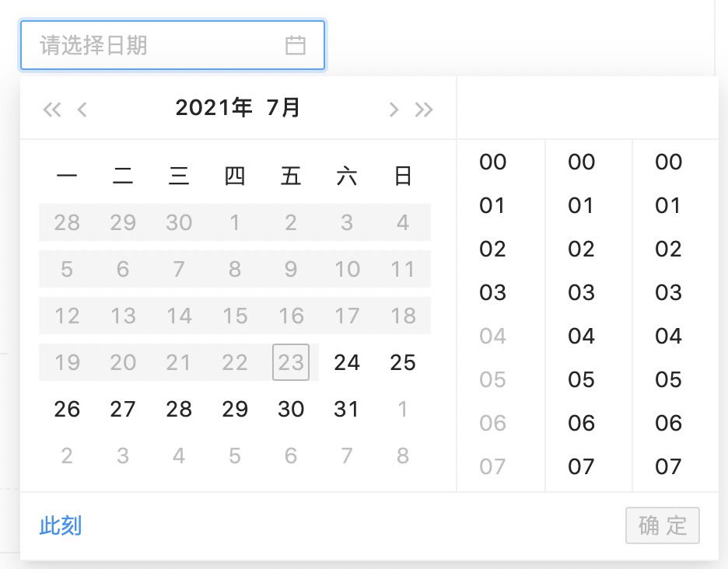Select minute 05 in the minute column

(581, 380)
